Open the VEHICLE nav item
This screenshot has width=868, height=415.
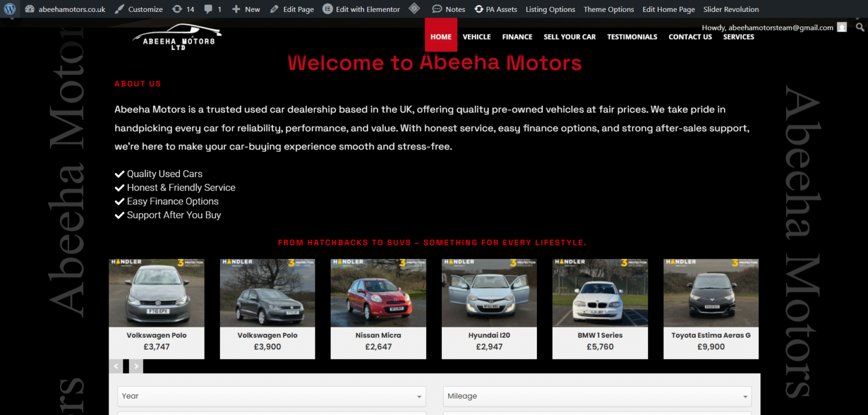pos(476,37)
